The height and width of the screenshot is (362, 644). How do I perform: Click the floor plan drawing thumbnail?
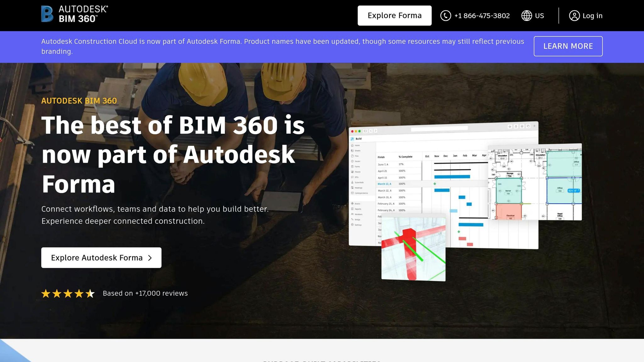click(535, 182)
